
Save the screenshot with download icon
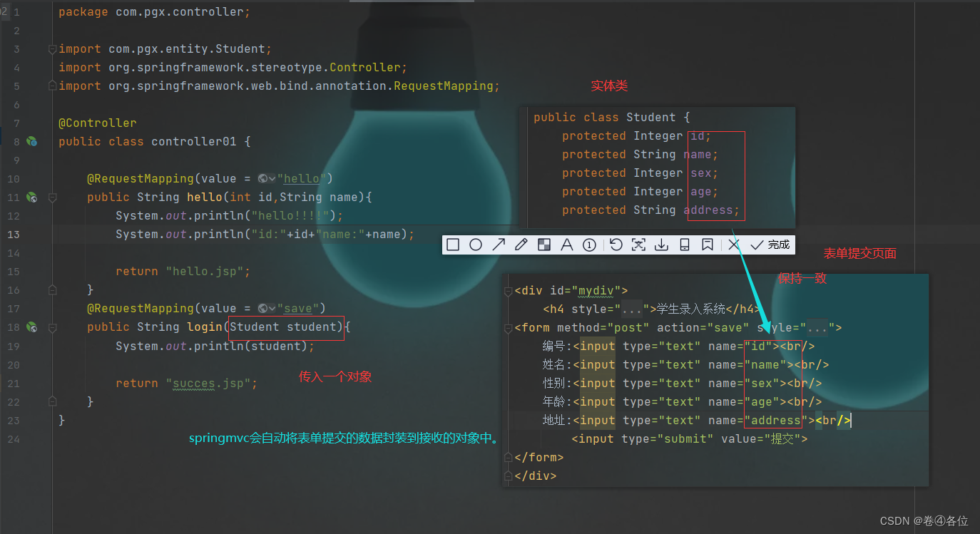pyautogui.click(x=662, y=245)
